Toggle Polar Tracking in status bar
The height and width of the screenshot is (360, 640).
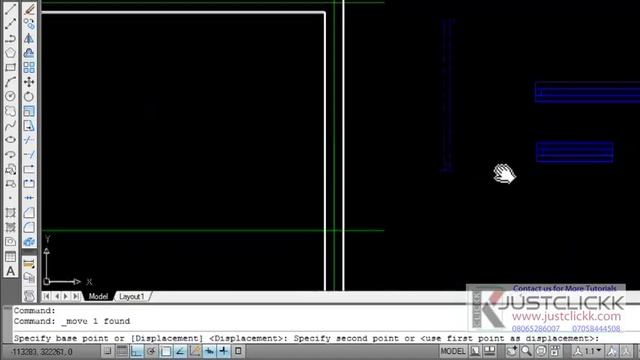click(151, 351)
